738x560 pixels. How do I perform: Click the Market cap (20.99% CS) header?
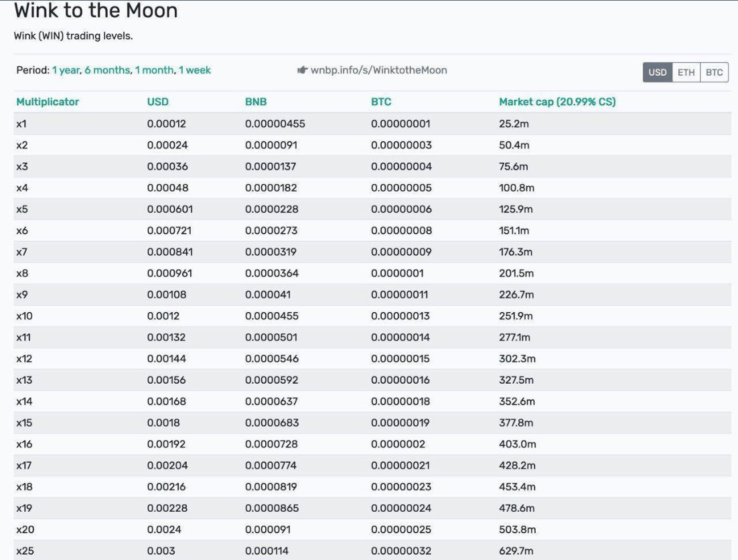click(557, 102)
